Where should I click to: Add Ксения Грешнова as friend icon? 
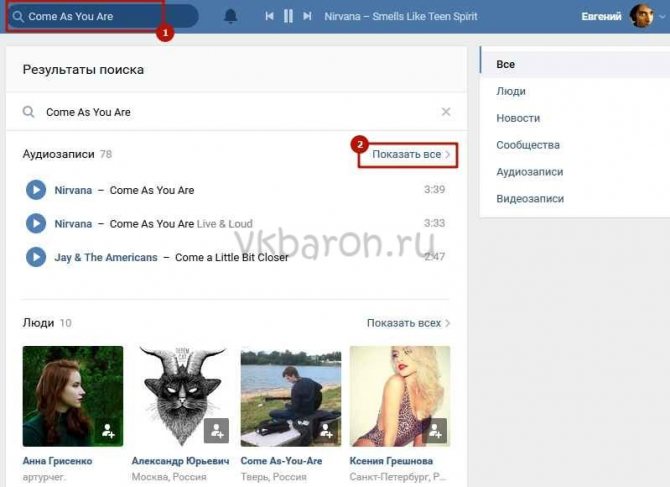pos(435,431)
